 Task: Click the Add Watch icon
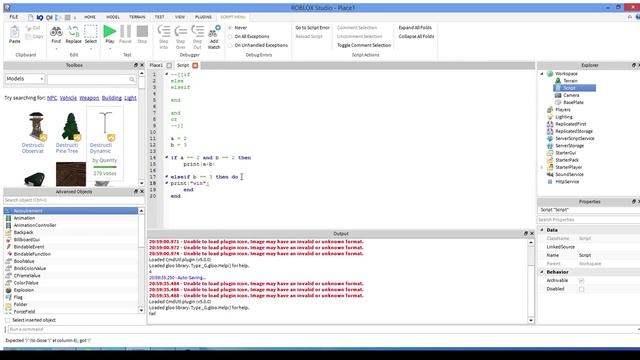pyautogui.click(x=214, y=31)
